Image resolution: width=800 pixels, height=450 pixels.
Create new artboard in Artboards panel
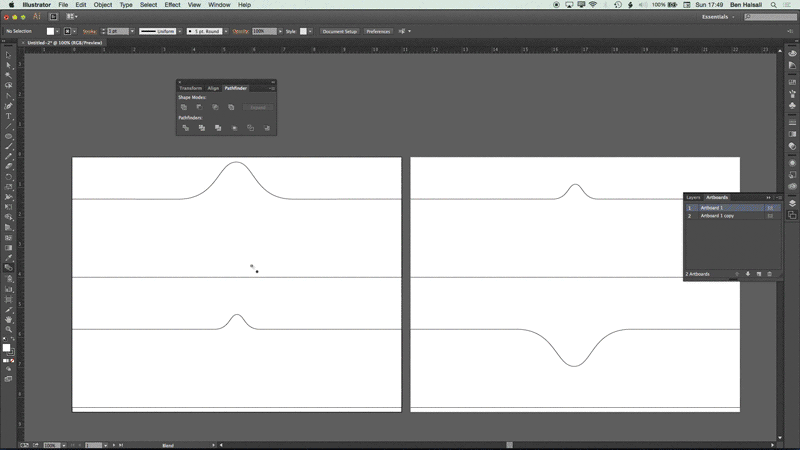pyautogui.click(x=759, y=274)
